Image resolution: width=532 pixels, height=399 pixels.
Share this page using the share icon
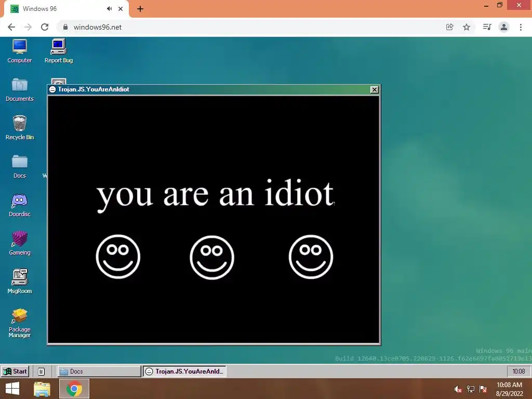pyautogui.click(x=450, y=27)
